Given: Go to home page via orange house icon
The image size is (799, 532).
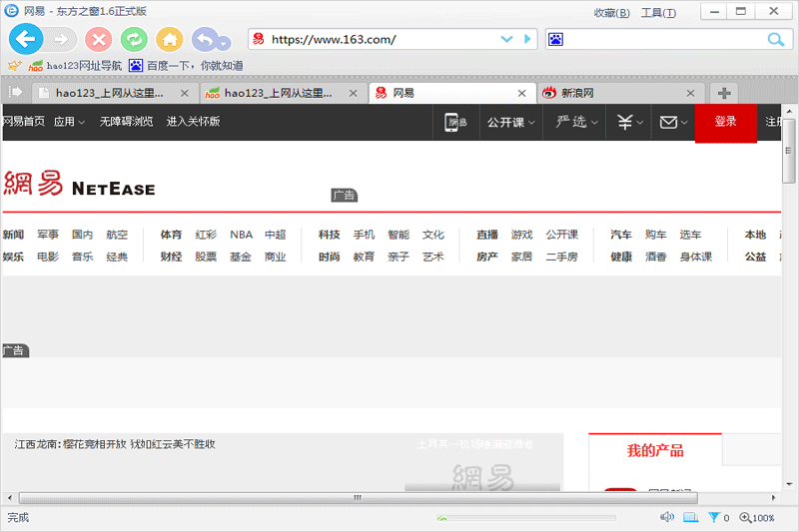Looking at the screenshot, I should [x=169, y=39].
